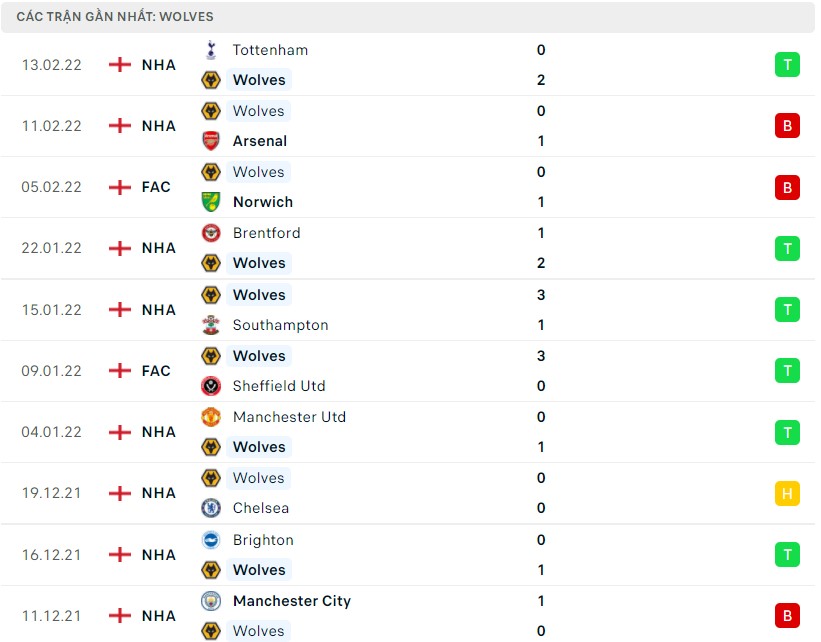The image size is (821, 642).
Task: Click the Sheffield Utd crest icon
Action: tap(211, 386)
